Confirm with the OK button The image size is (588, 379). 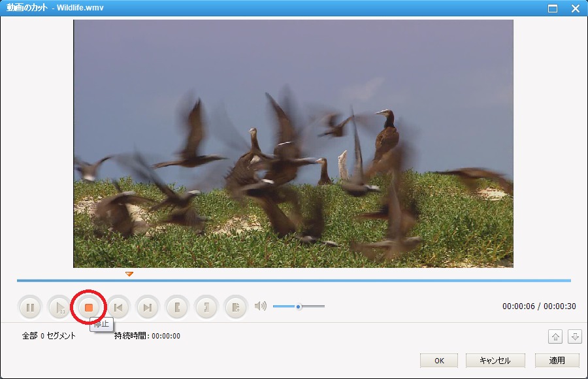pyautogui.click(x=439, y=361)
